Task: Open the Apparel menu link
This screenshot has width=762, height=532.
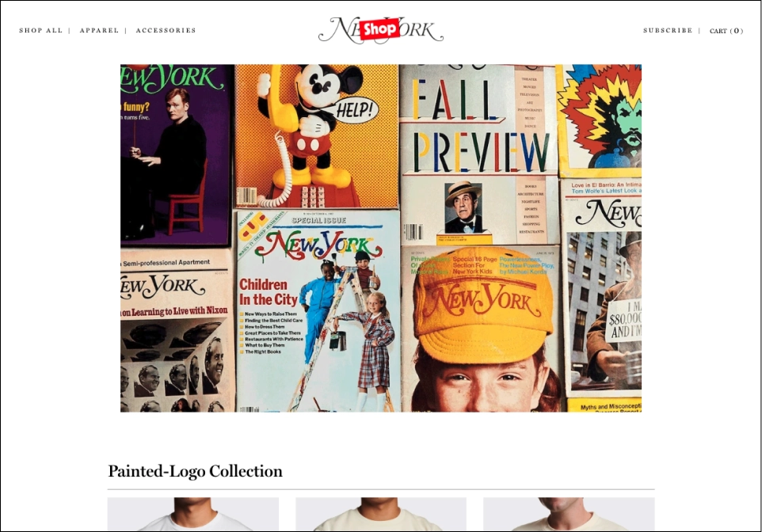Action: click(x=99, y=30)
